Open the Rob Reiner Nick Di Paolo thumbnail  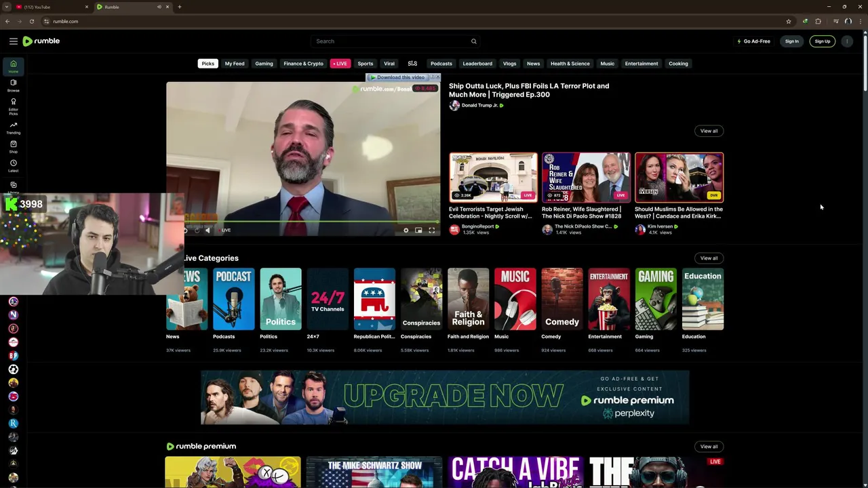tap(586, 178)
